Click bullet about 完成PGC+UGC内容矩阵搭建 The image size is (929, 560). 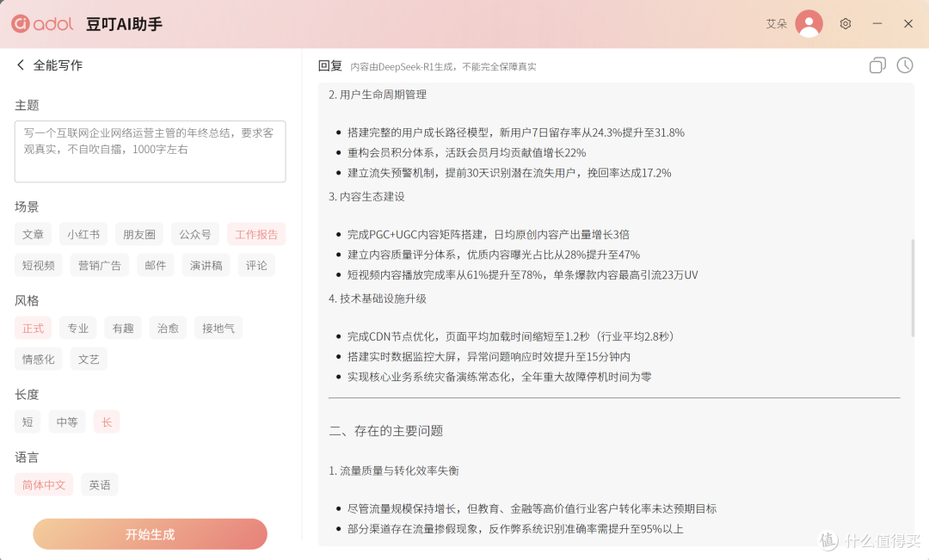point(489,234)
